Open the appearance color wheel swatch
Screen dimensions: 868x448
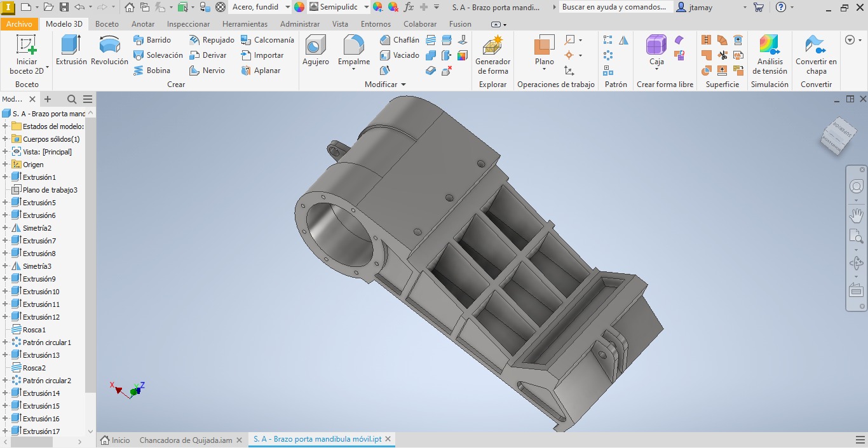(x=299, y=7)
